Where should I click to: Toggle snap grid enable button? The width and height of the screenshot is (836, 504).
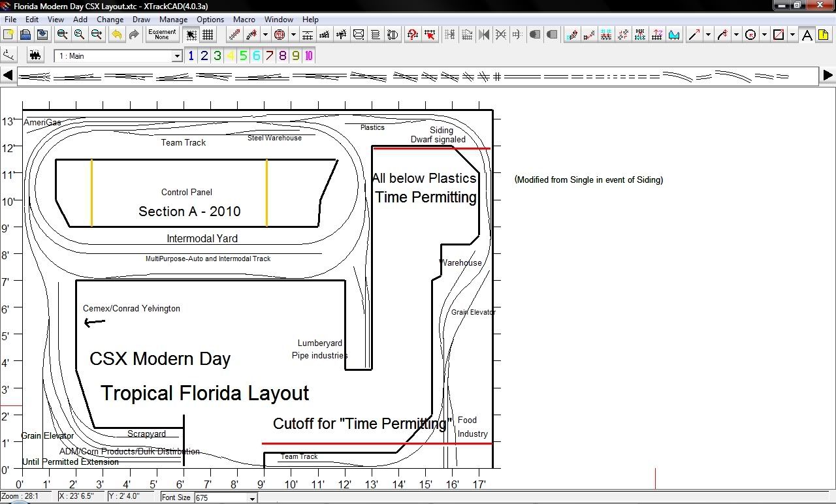coord(191,35)
